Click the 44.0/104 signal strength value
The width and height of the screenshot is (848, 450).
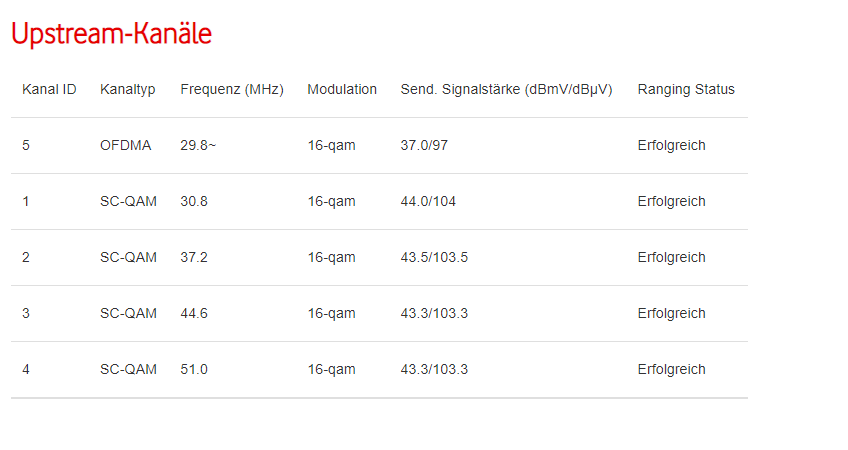(x=428, y=201)
